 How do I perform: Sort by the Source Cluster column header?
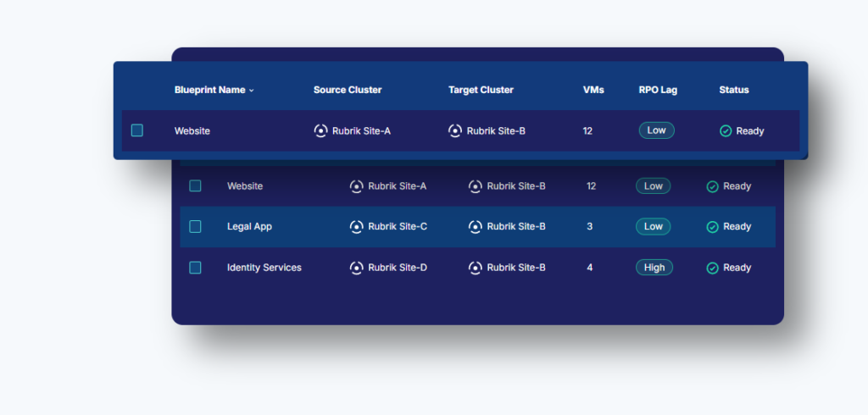(348, 90)
